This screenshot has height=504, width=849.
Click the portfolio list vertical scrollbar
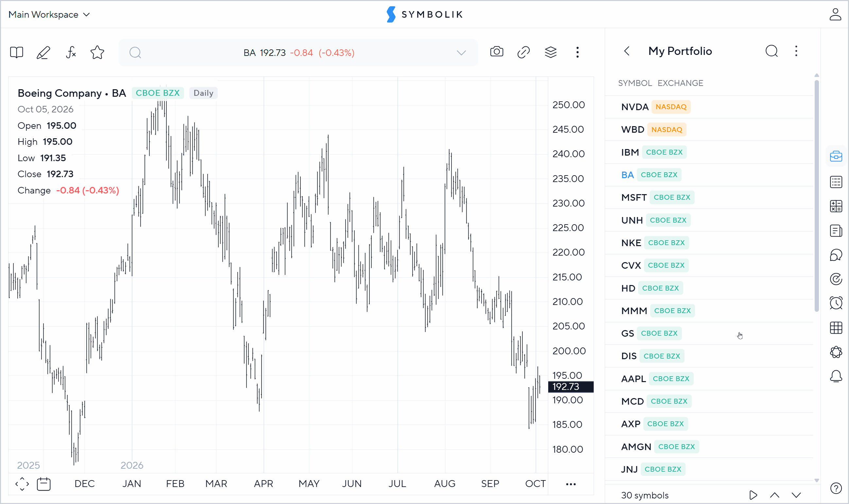pos(816,196)
